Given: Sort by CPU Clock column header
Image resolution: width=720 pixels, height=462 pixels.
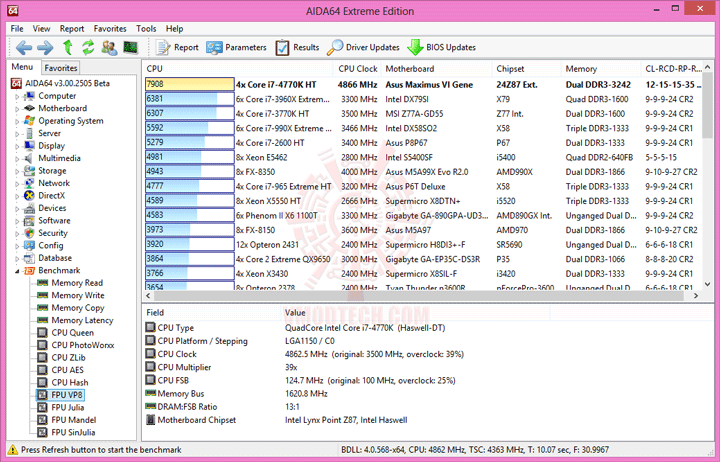Looking at the screenshot, I should pyautogui.click(x=358, y=68).
